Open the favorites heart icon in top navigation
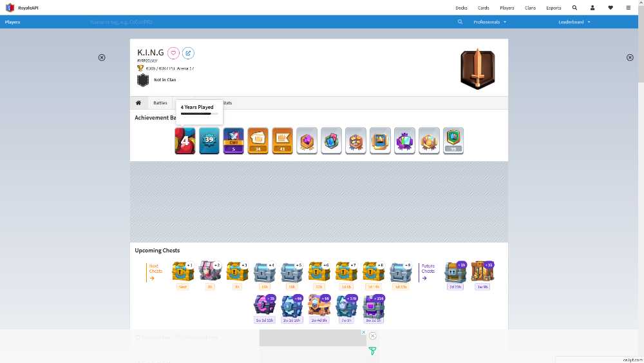This screenshot has height=363, width=644. click(x=611, y=7)
